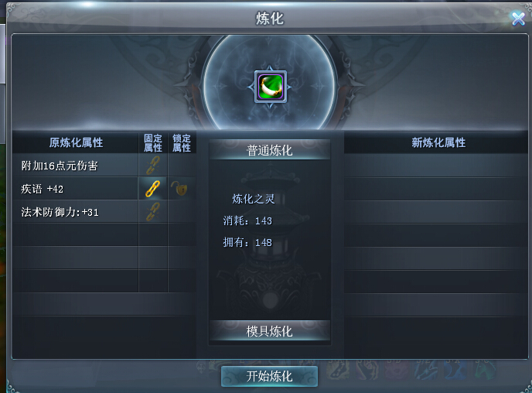532x393 pixels.
Task: Toggle the highlighted chain icon for 疾语 +42
Action: pyautogui.click(x=153, y=188)
